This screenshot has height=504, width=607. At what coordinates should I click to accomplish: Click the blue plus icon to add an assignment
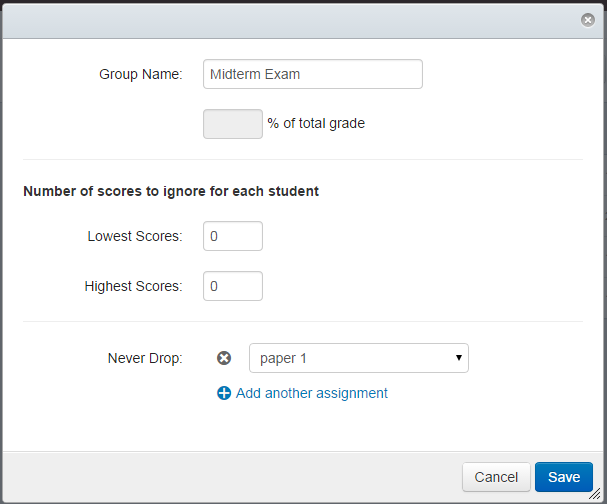pyautogui.click(x=224, y=393)
